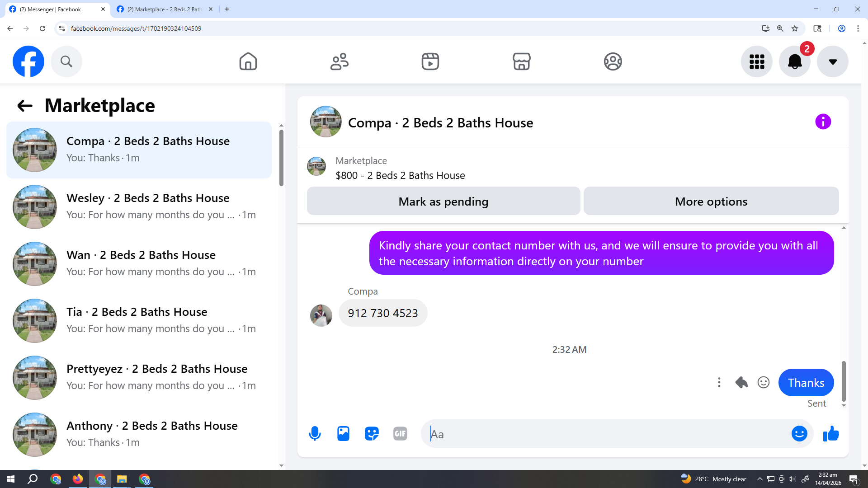
Task: Reply to the Thanks message
Action: (741, 383)
